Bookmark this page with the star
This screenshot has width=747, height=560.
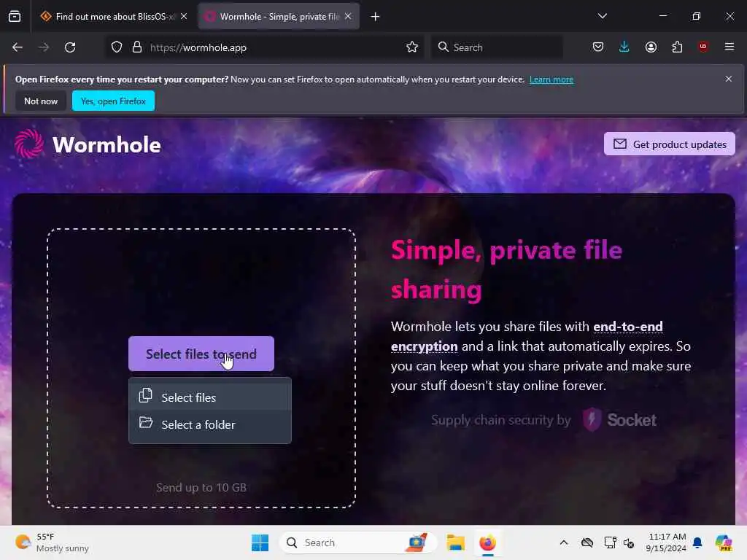coord(412,47)
